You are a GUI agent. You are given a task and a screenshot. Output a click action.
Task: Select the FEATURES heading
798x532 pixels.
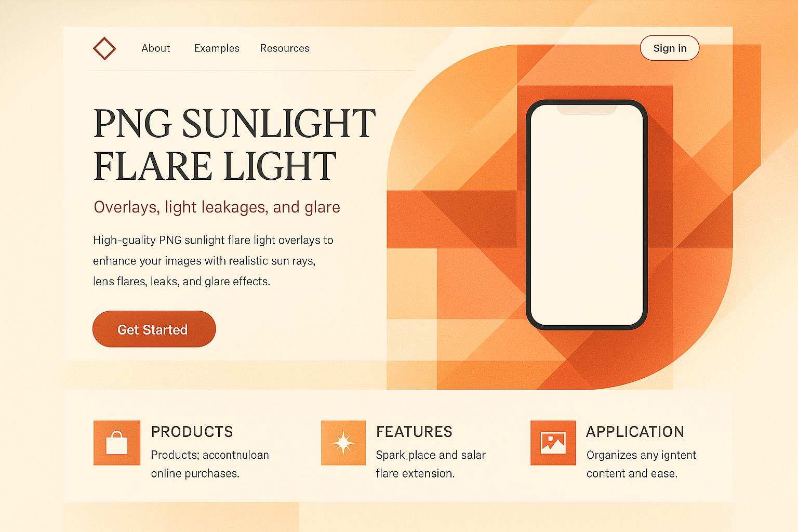(414, 432)
